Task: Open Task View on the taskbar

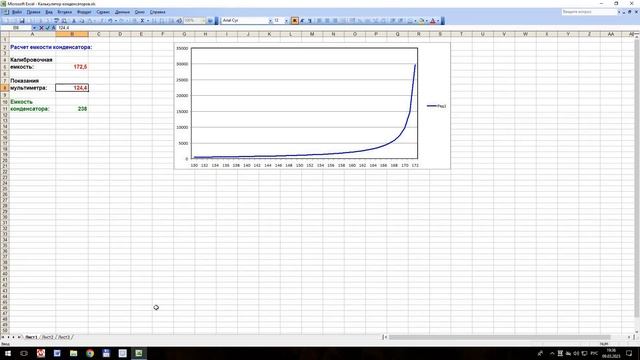Action: [x=24, y=353]
